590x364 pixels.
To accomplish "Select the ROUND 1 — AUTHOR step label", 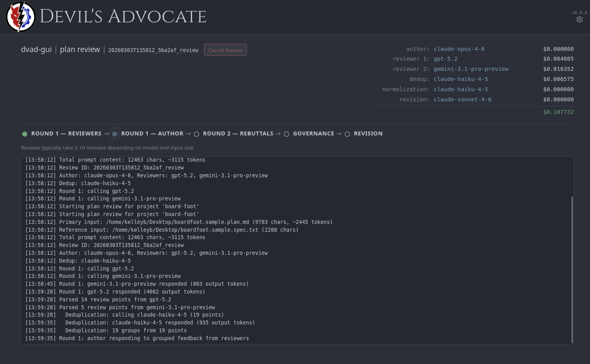I will (152, 133).
